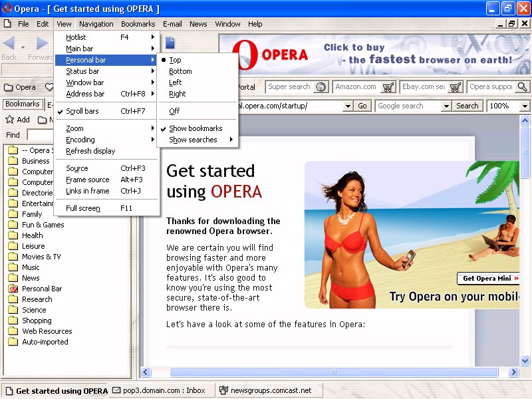This screenshot has width=532, height=399.
Task: Expand Show searches submenu
Action: point(198,140)
